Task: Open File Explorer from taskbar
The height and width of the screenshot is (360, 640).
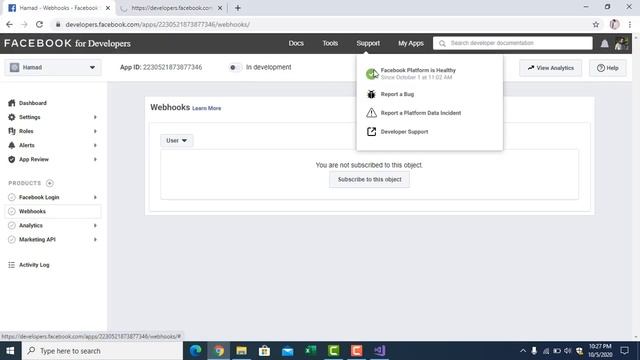Action: pos(242,351)
